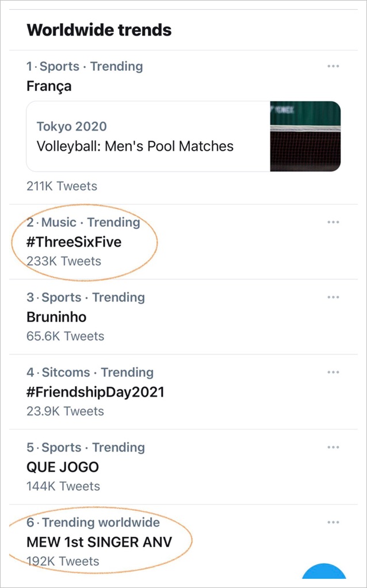Open the three-dot menu for #FriendshipDay2021

333,372
